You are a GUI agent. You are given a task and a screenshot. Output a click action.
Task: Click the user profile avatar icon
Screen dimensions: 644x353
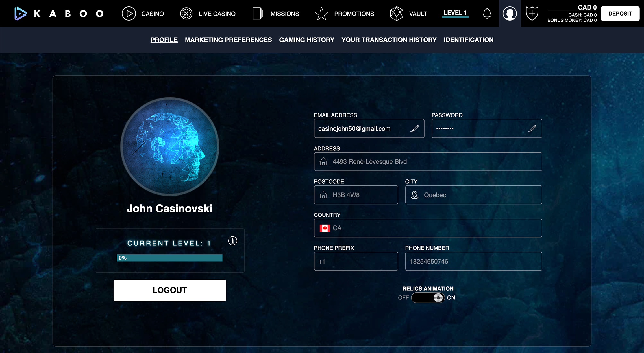tap(510, 14)
